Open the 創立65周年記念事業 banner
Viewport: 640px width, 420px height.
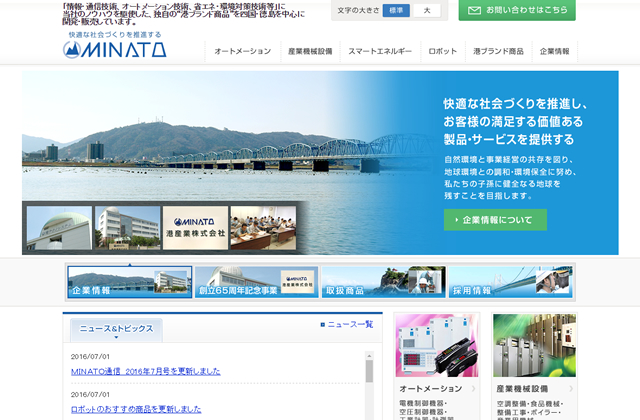(x=257, y=282)
